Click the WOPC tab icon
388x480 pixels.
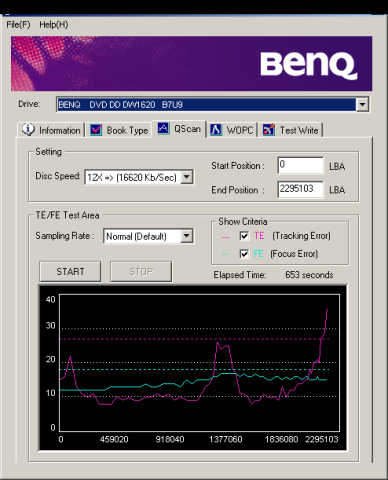point(216,130)
